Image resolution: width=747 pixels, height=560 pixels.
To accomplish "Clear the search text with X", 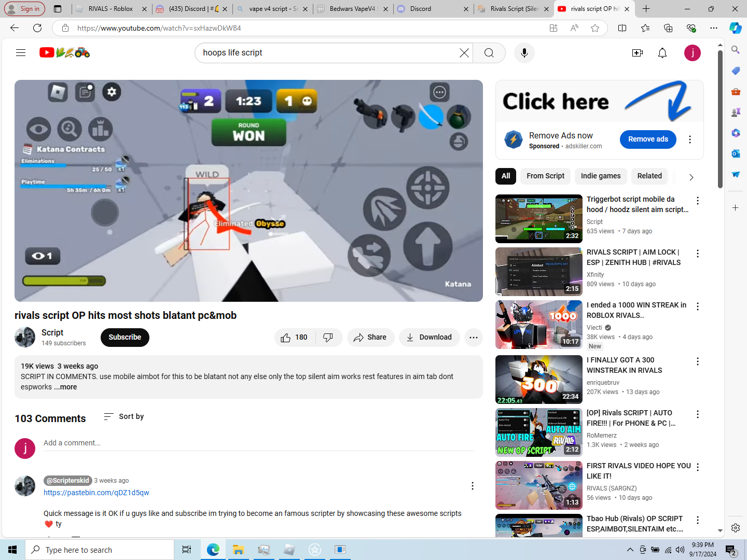I will pyautogui.click(x=464, y=53).
